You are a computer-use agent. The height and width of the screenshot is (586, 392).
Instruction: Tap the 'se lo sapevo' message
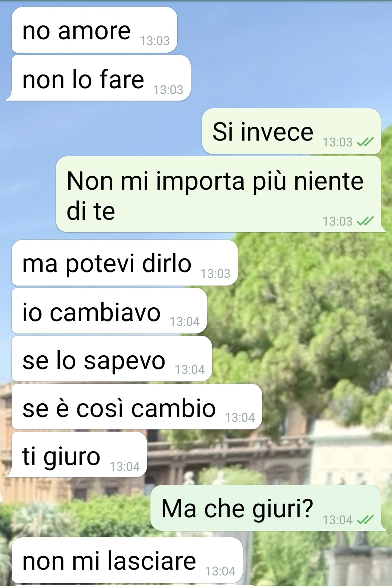[x=112, y=359]
